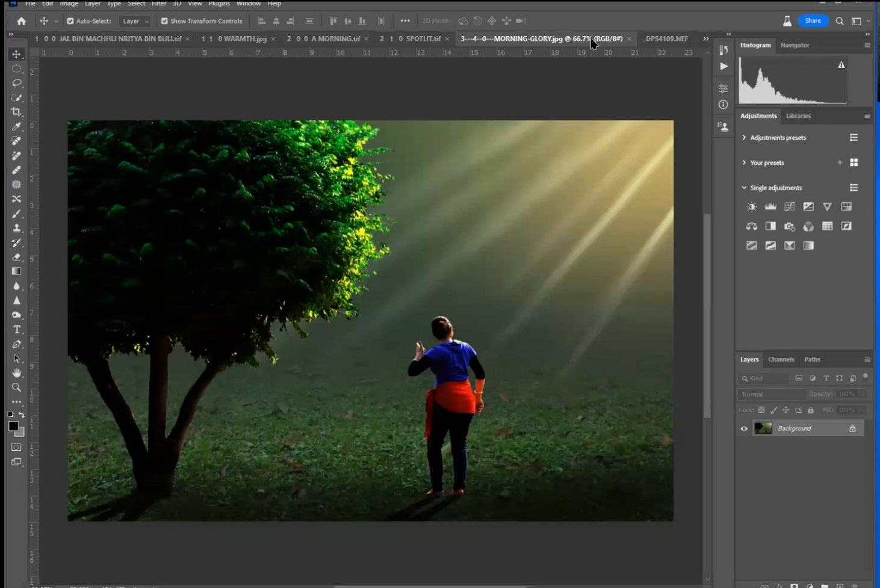The width and height of the screenshot is (880, 588).
Task: Switch to the Channels tab
Action: (781, 359)
